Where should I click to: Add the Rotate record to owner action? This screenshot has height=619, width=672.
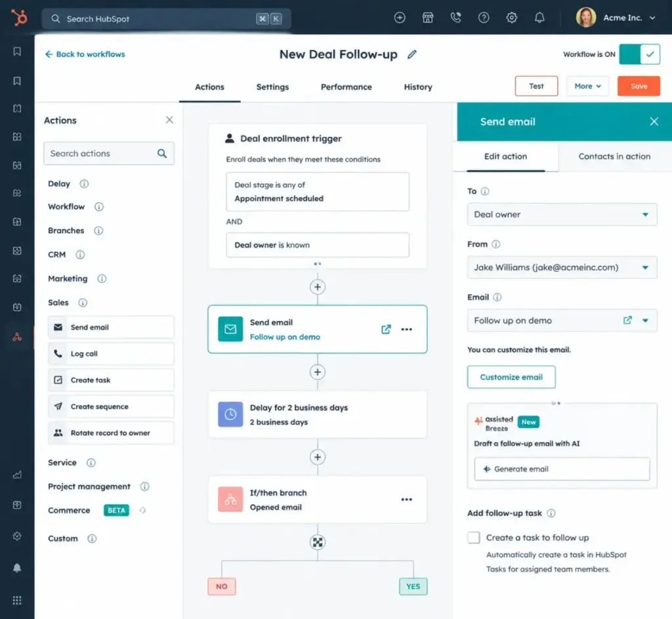111,433
